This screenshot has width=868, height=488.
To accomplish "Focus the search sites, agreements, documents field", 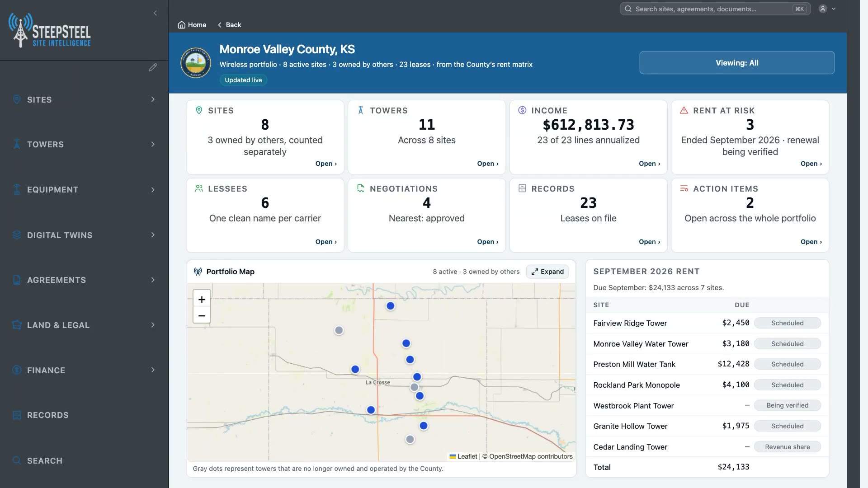I will (x=715, y=9).
